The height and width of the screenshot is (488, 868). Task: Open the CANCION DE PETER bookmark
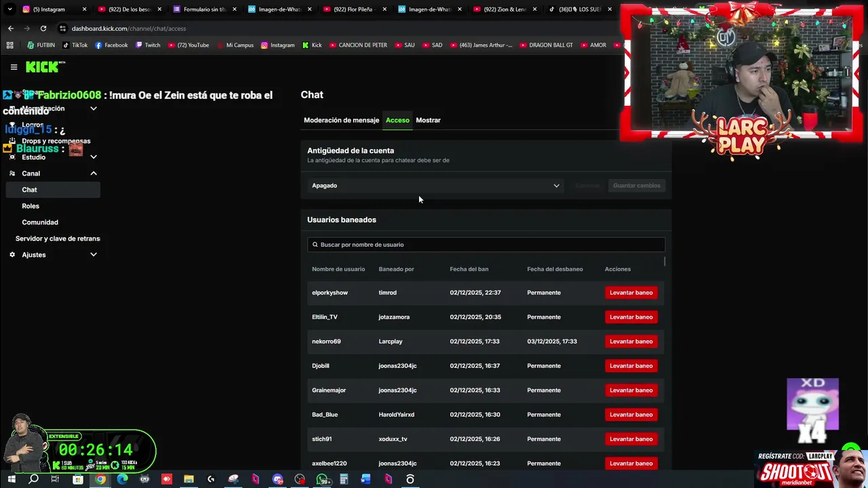tap(358, 45)
